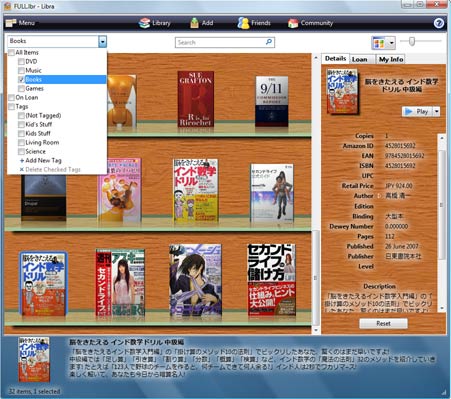Screen dimensions: 451x399
Task: Switch to the Loan tab
Action: coord(360,59)
